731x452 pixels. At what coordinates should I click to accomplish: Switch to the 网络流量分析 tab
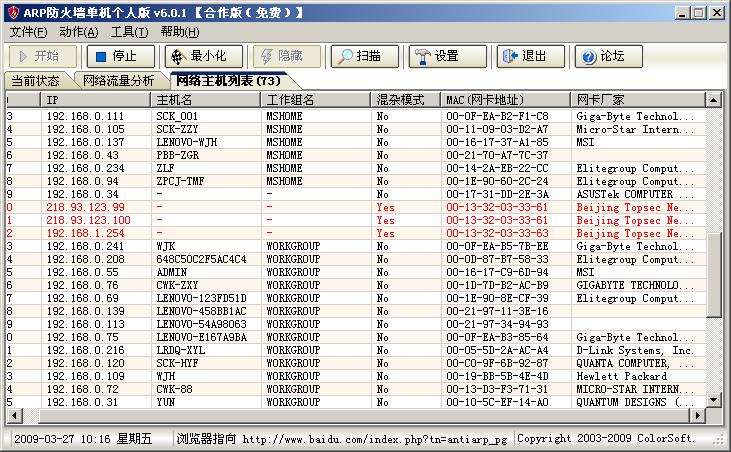pyautogui.click(x=118, y=81)
